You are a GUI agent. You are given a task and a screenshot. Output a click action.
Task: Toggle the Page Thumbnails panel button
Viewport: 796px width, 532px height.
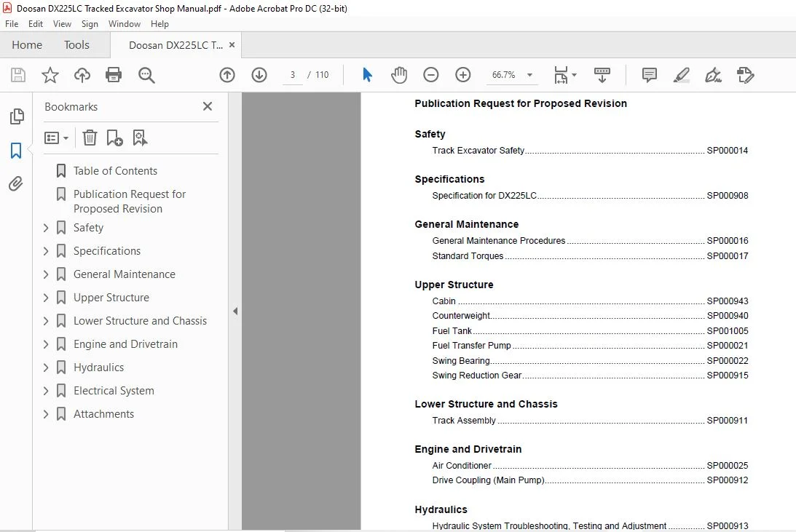tap(16, 116)
